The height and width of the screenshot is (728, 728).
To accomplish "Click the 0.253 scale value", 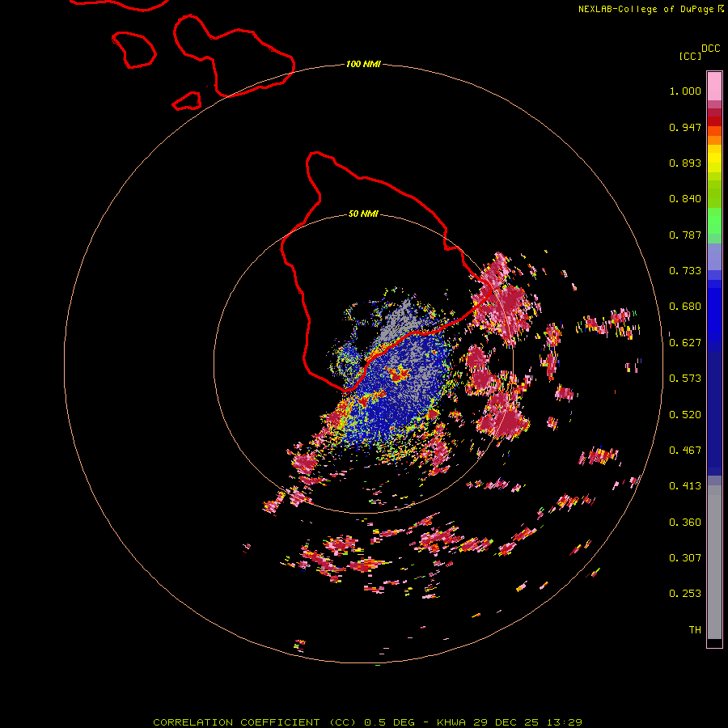I will [685, 594].
